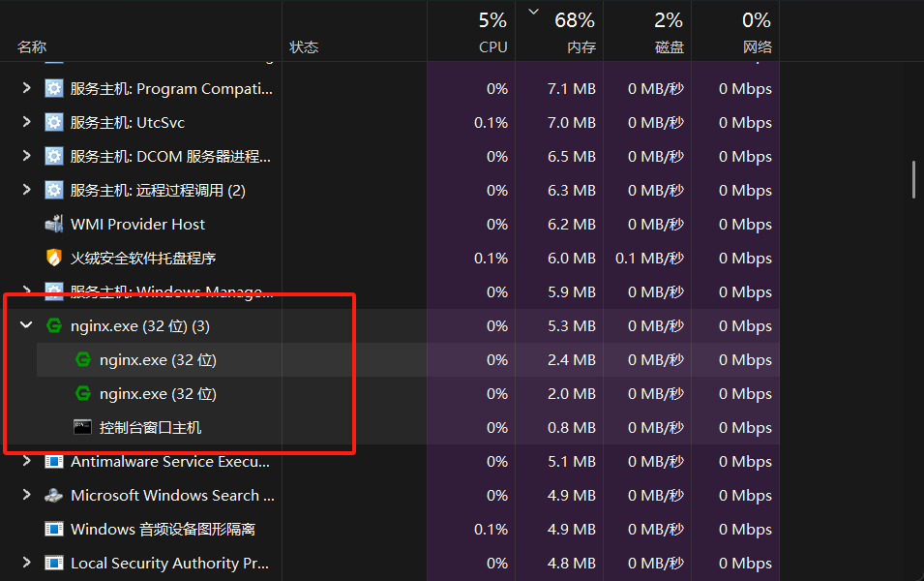This screenshot has height=581, width=924.
Task: Click the nginx icon on the 2.4 MB child process
Action: click(x=83, y=359)
